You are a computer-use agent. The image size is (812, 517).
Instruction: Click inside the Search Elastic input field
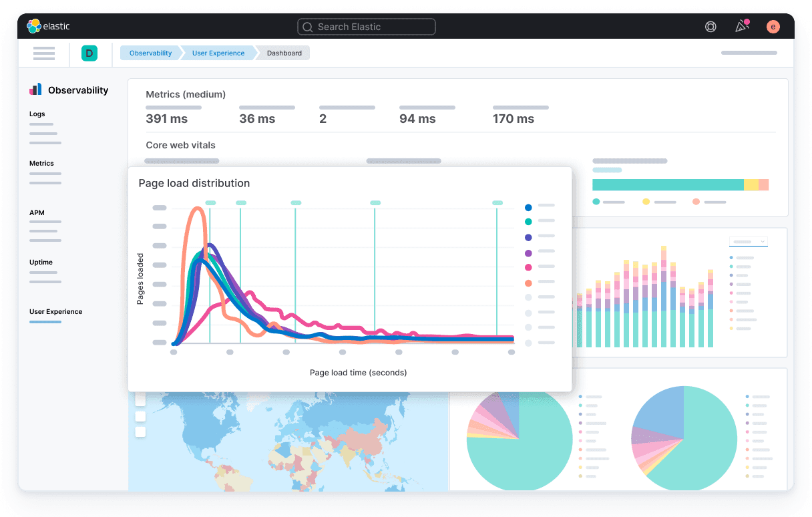[367, 27]
